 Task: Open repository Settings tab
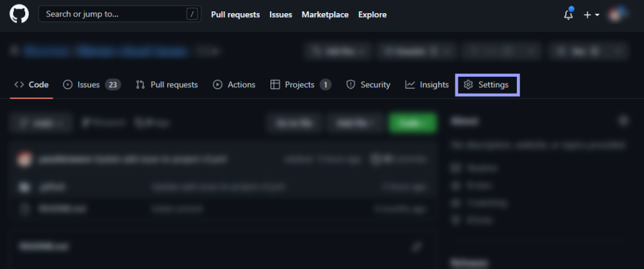tap(487, 85)
